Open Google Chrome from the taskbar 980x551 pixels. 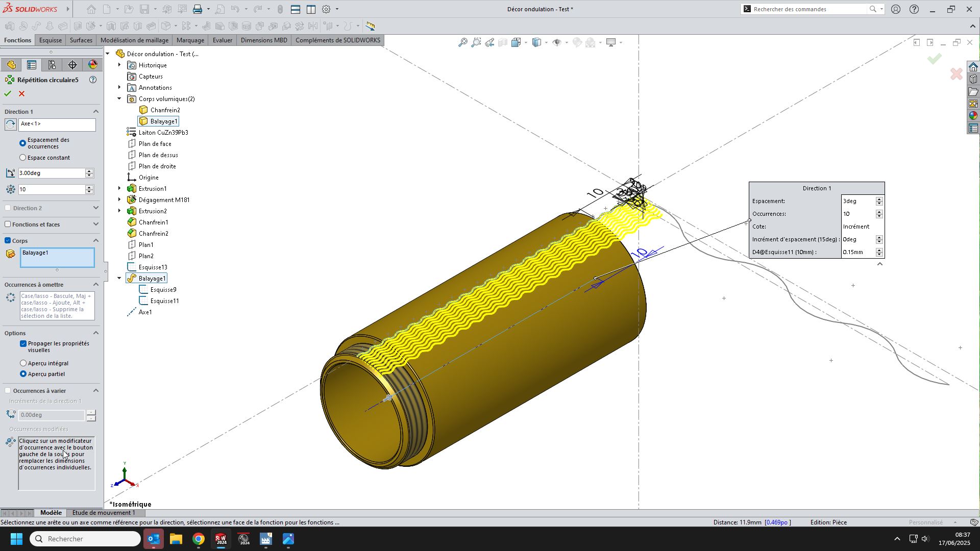pos(199,539)
